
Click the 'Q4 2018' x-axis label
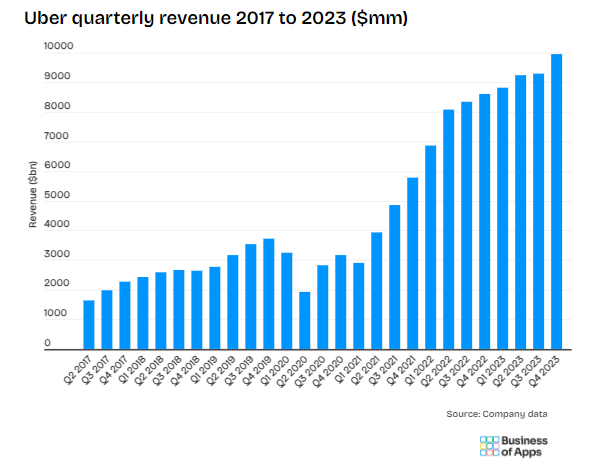pos(186,371)
